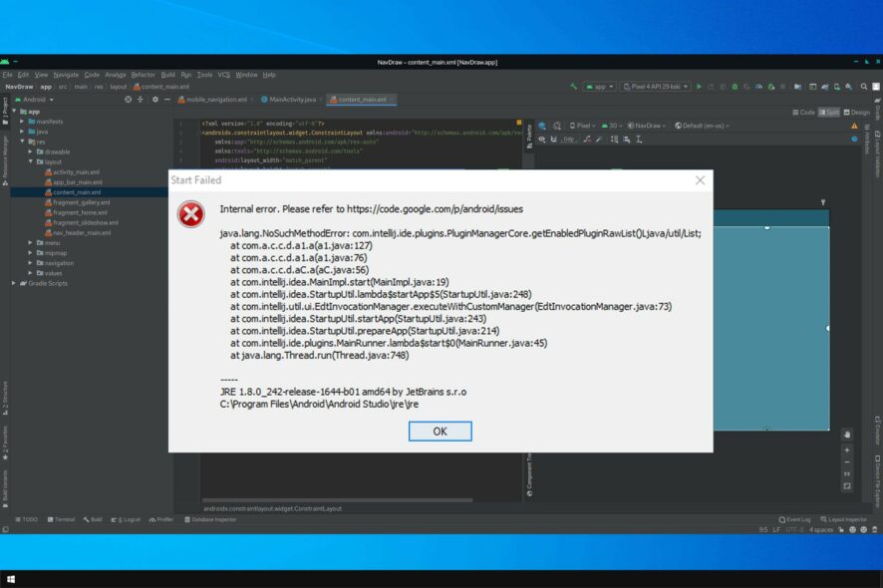
Task: Open the app run configuration dropdown
Action: click(600, 87)
